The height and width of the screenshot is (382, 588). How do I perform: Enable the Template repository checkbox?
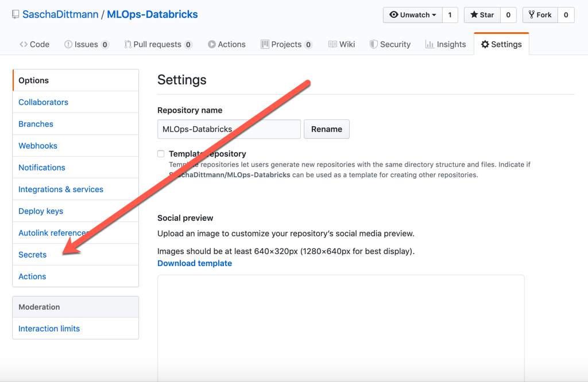(x=161, y=154)
